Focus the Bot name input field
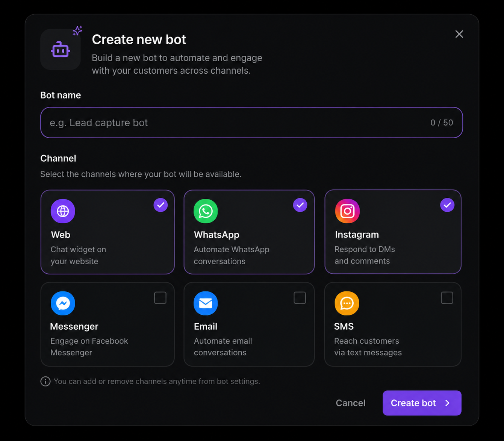 (x=251, y=123)
